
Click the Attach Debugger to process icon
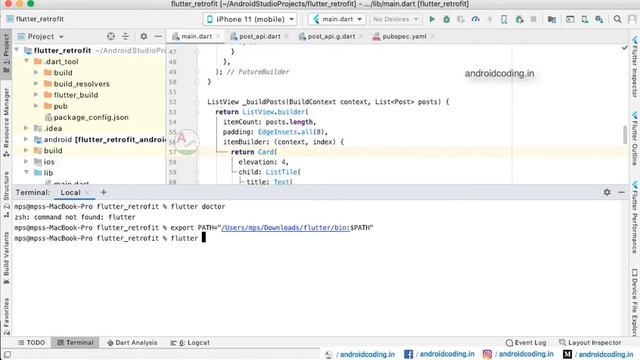click(519, 19)
